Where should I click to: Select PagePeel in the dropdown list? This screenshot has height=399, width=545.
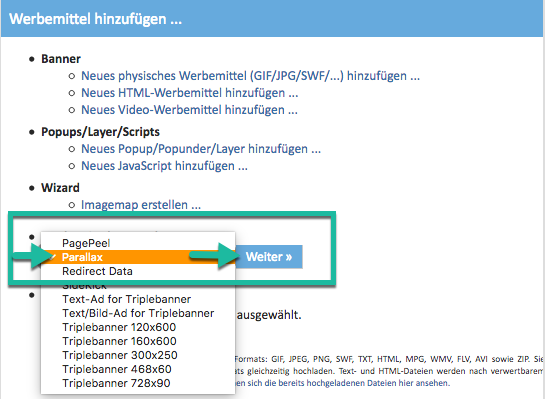[138, 243]
